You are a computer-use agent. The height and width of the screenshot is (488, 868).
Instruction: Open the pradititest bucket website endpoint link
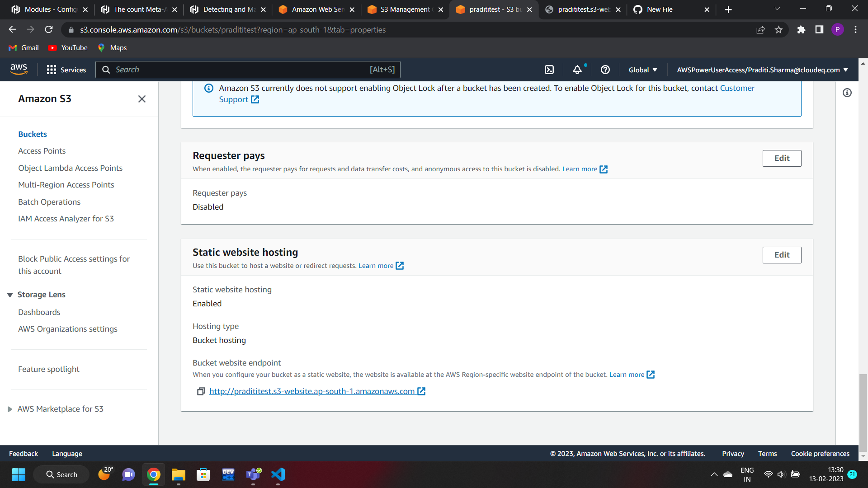click(312, 391)
